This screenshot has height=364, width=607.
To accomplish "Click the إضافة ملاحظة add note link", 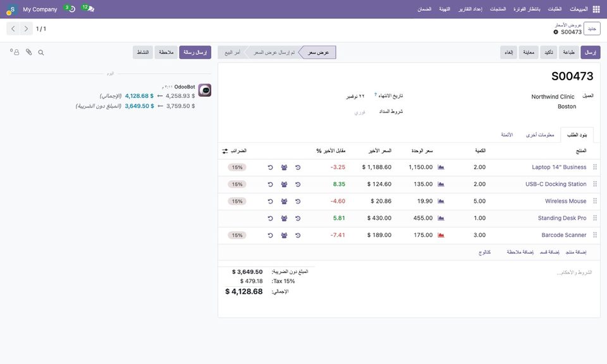I will tap(520, 252).
